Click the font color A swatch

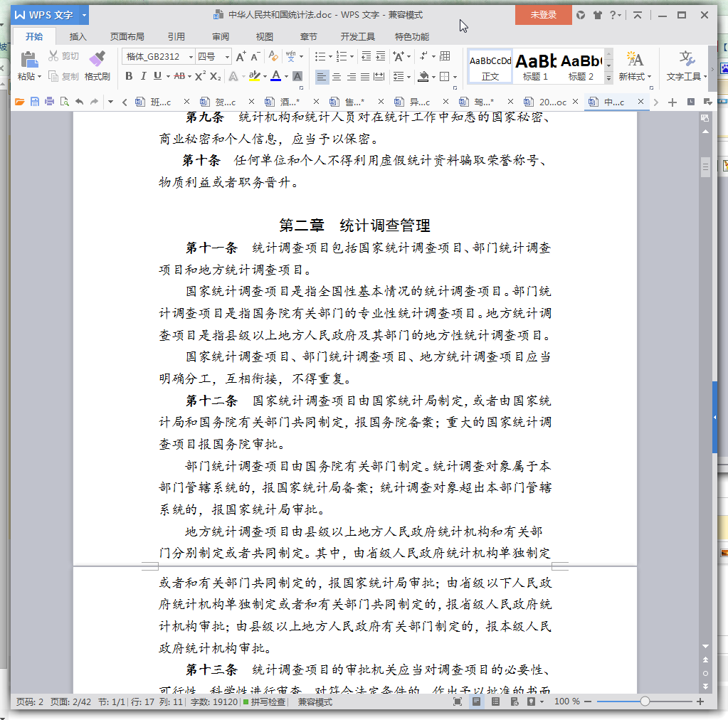coord(276,76)
